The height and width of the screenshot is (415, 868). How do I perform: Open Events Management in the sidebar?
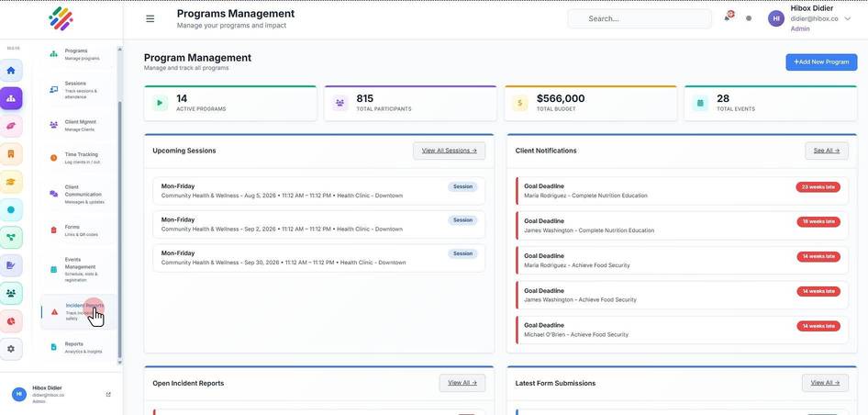click(79, 269)
